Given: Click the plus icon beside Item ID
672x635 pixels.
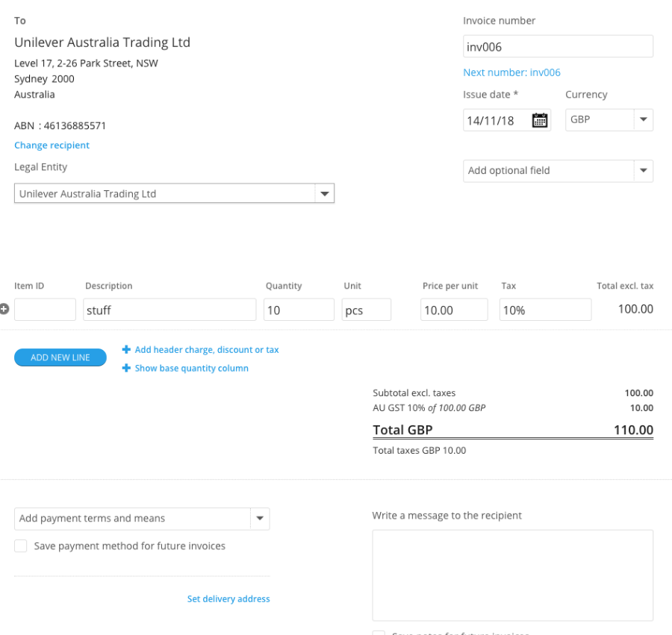Looking at the screenshot, I should (x=4, y=309).
